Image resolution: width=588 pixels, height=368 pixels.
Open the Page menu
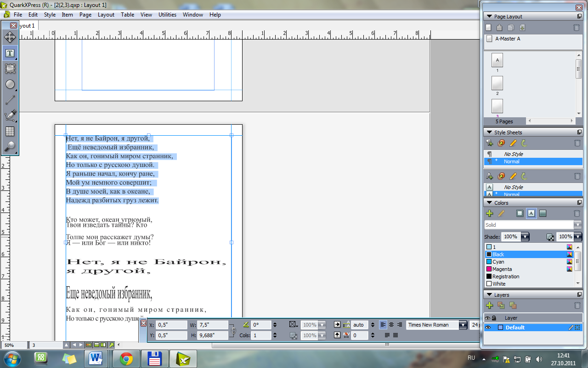[85, 15]
